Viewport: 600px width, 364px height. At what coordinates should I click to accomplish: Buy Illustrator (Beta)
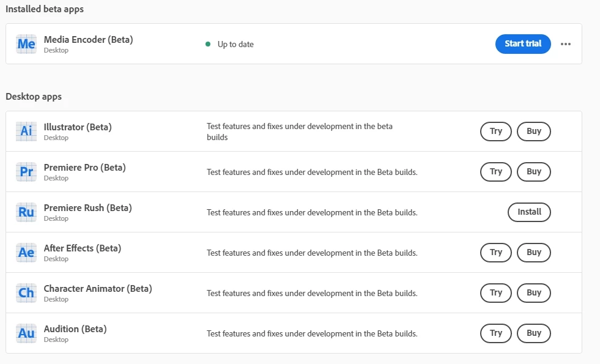coord(534,132)
